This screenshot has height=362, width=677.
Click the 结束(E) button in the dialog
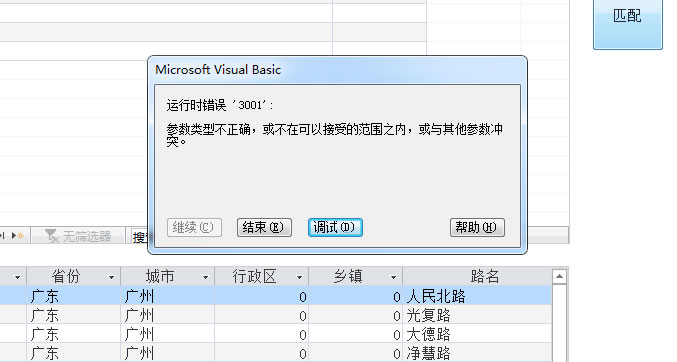point(264,227)
